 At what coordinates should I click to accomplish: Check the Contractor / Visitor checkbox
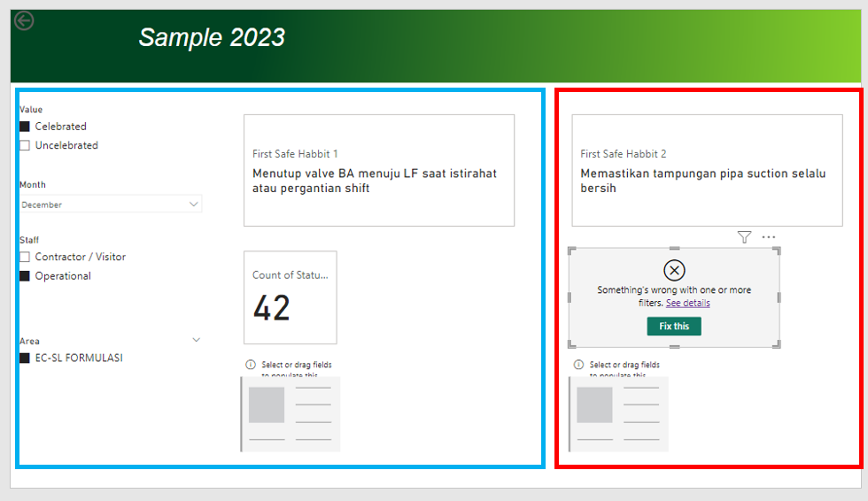click(x=25, y=257)
